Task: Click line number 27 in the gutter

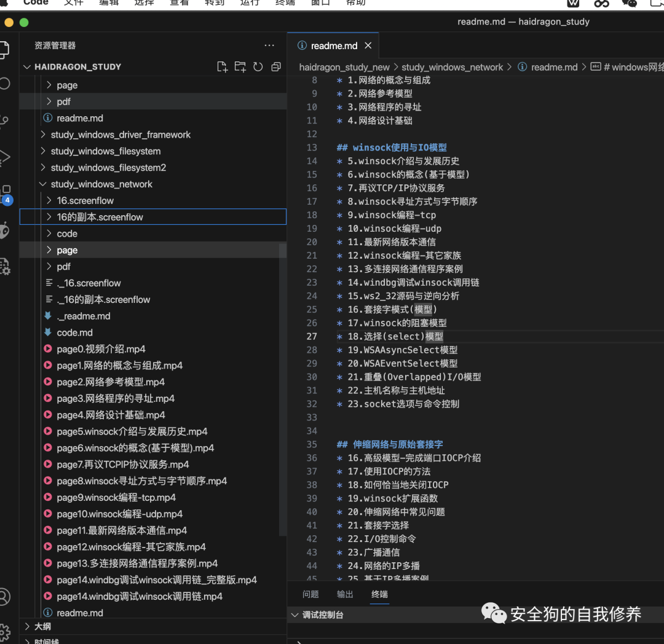Action: click(x=312, y=336)
